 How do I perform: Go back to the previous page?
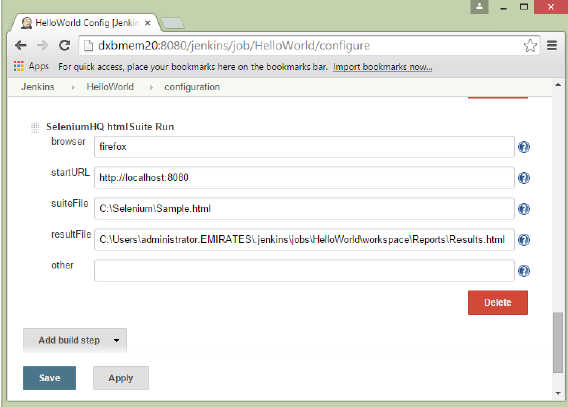click(21, 45)
